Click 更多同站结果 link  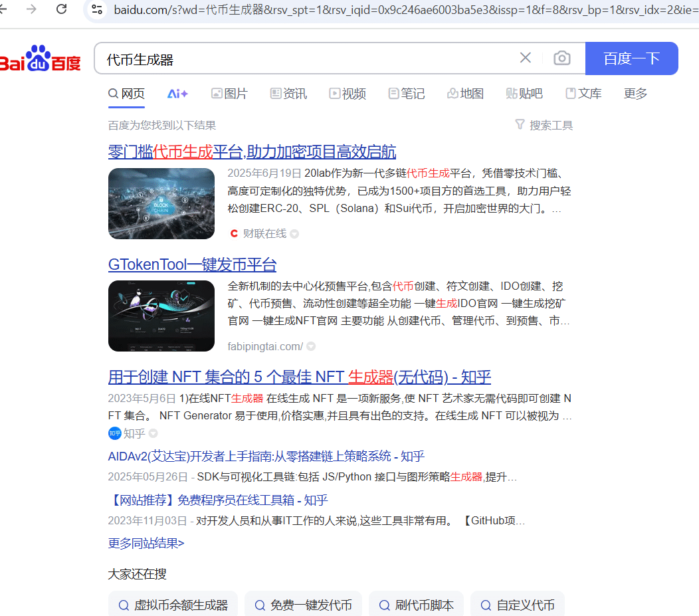coord(146,544)
